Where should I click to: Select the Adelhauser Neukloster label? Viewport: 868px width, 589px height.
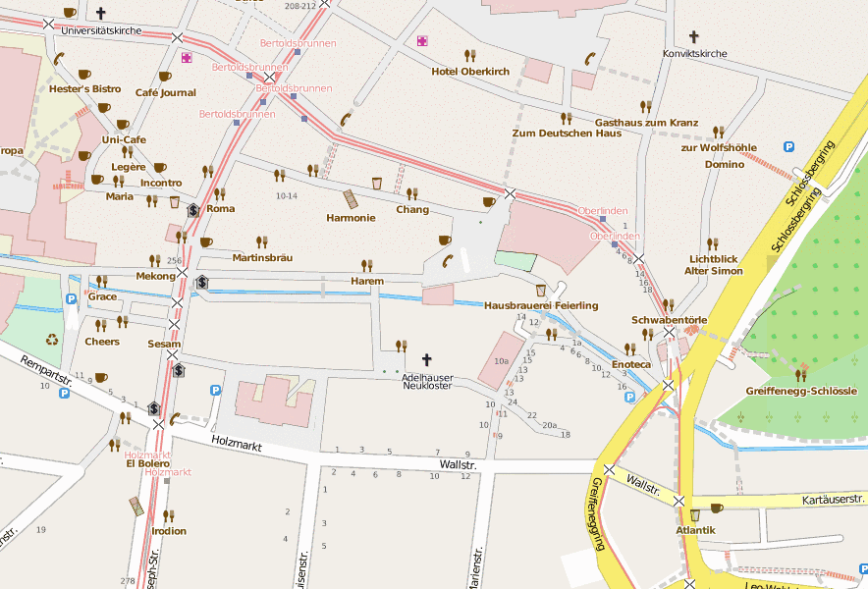(427, 382)
